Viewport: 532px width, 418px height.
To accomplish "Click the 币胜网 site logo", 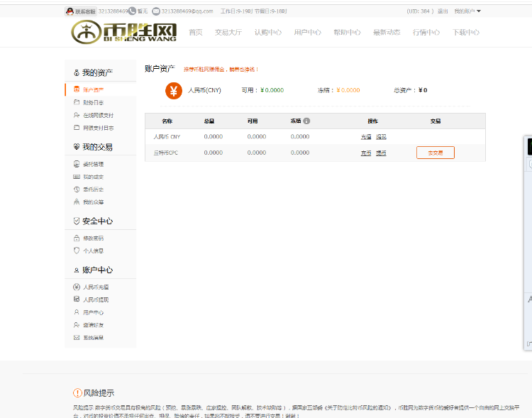I will pyautogui.click(x=123, y=32).
